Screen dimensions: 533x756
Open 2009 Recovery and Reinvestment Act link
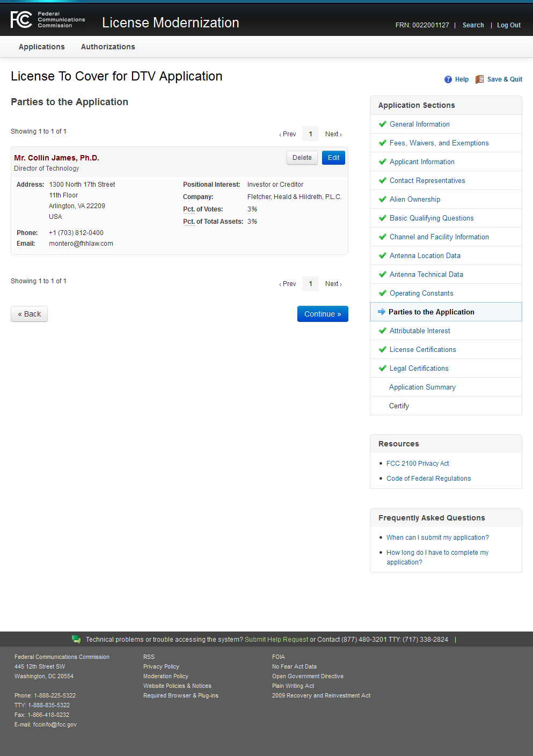[x=321, y=695]
